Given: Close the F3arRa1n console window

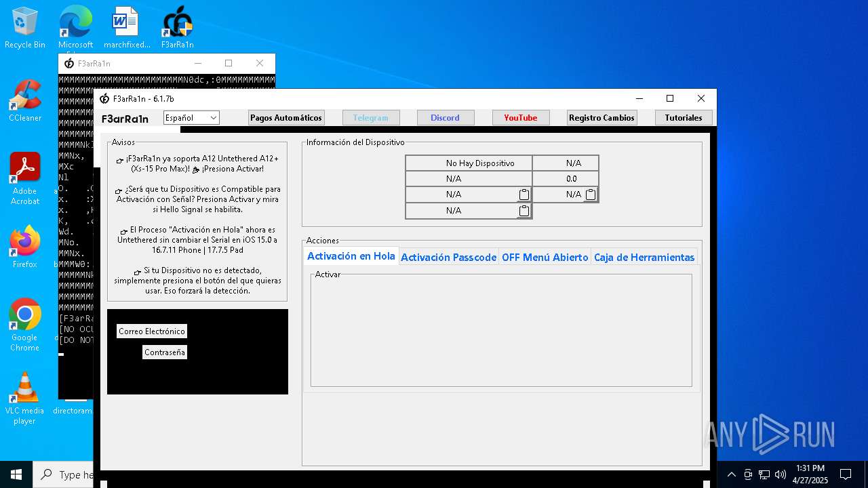Looking at the screenshot, I should [x=260, y=63].
